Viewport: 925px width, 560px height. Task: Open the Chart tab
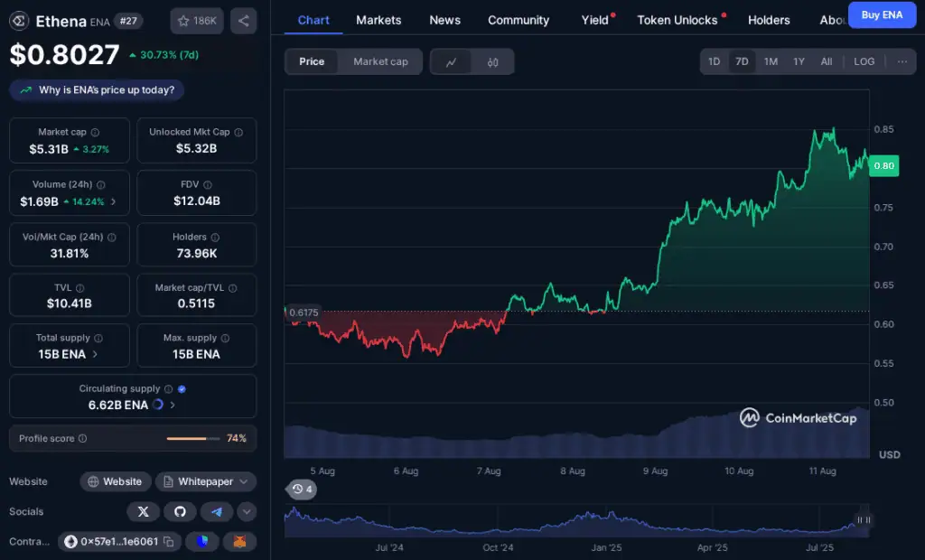pos(313,20)
